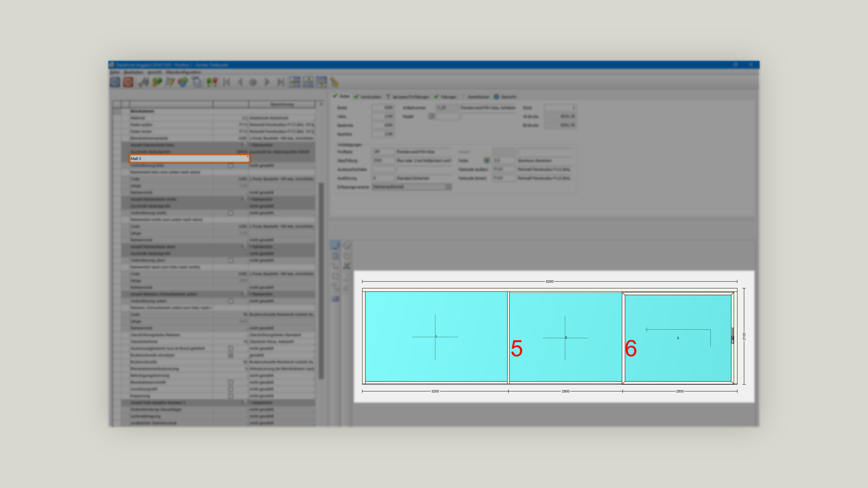Click the 8200 total width dimension

549,282
